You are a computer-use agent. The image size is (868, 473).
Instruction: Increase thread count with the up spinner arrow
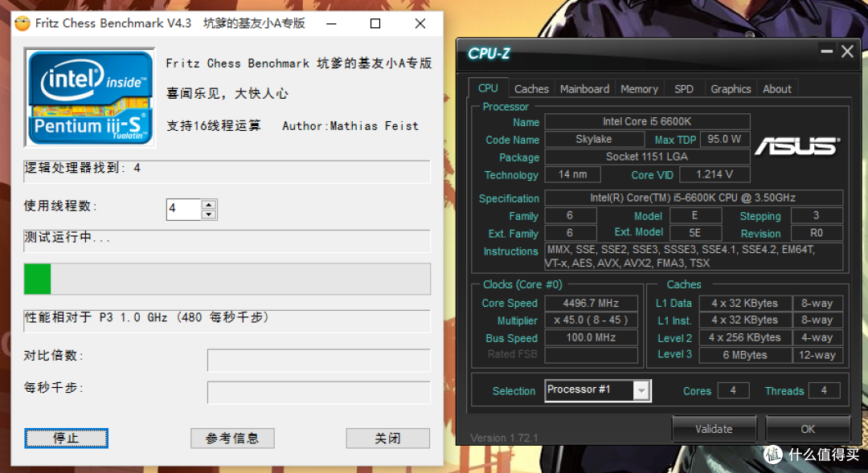[209, 205]
